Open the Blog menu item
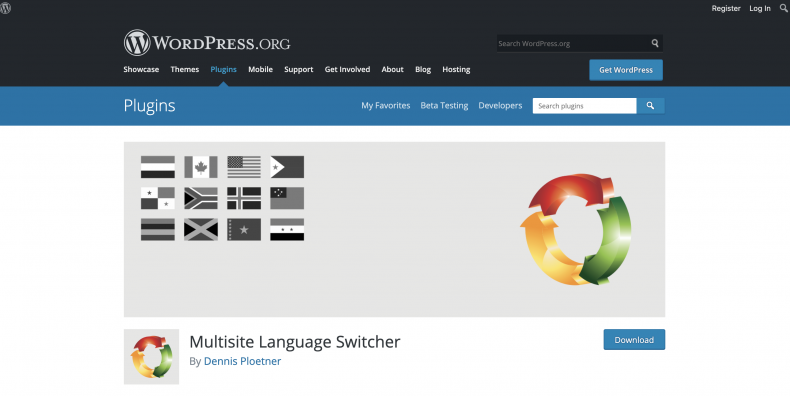Viewport: 790px width, 396px height. (423, 70)
